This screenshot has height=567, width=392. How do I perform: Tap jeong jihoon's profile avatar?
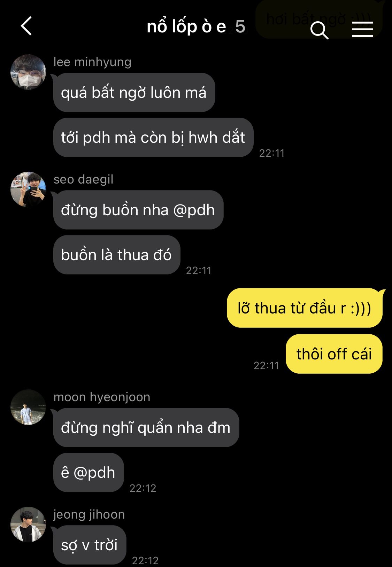pyautogui.click(x=28, y=525)
